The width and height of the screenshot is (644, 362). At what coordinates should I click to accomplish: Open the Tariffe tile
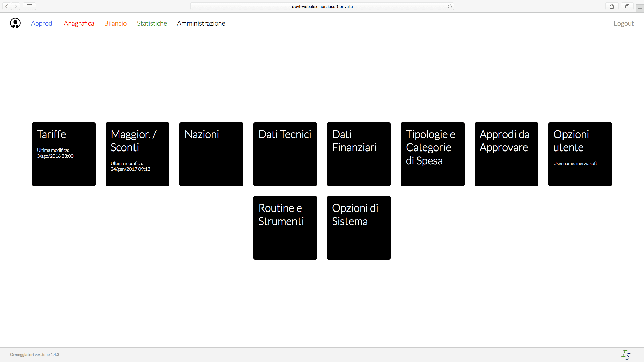click(x=64, y=154)
